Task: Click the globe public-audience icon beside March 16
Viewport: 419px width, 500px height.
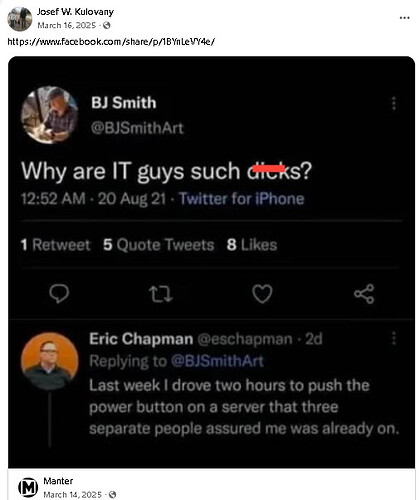Action: pos(107,25)
